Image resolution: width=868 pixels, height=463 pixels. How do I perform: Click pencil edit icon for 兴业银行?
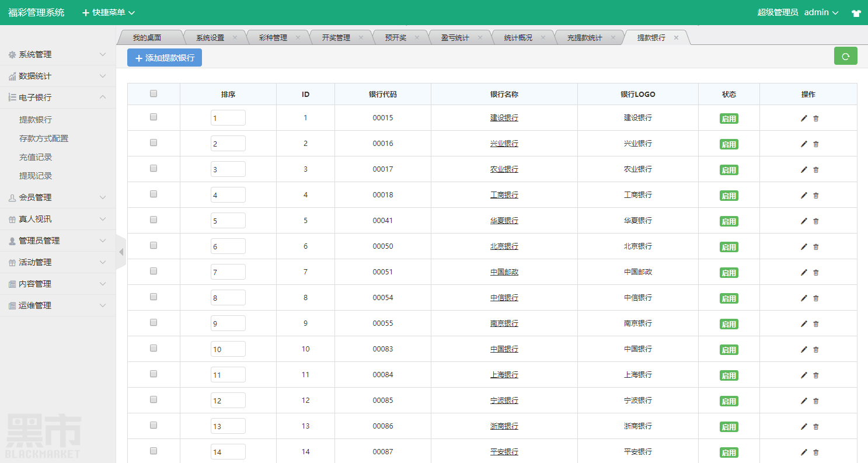[x=804, y=144]
